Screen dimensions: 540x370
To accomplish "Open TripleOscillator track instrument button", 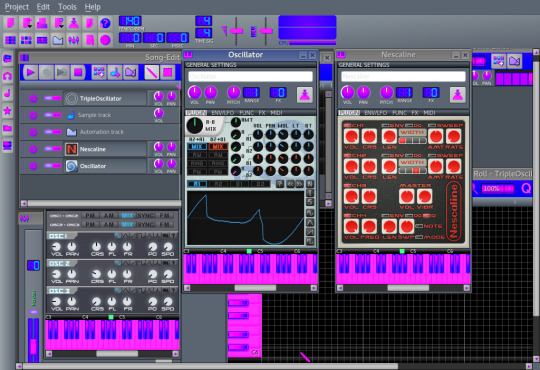I will pyautogui.click(x=105, y=99).
